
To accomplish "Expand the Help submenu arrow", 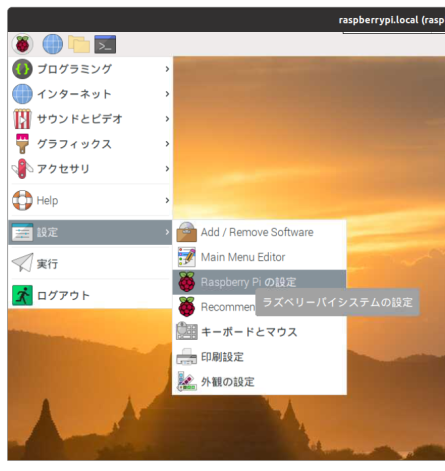I will (x=167, y=200).
